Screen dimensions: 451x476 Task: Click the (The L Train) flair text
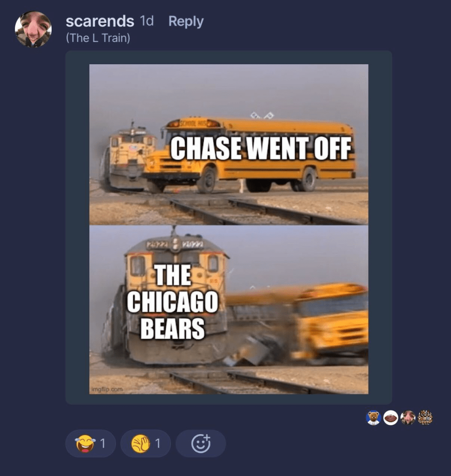pyautogui.click(x=98, y=38)
